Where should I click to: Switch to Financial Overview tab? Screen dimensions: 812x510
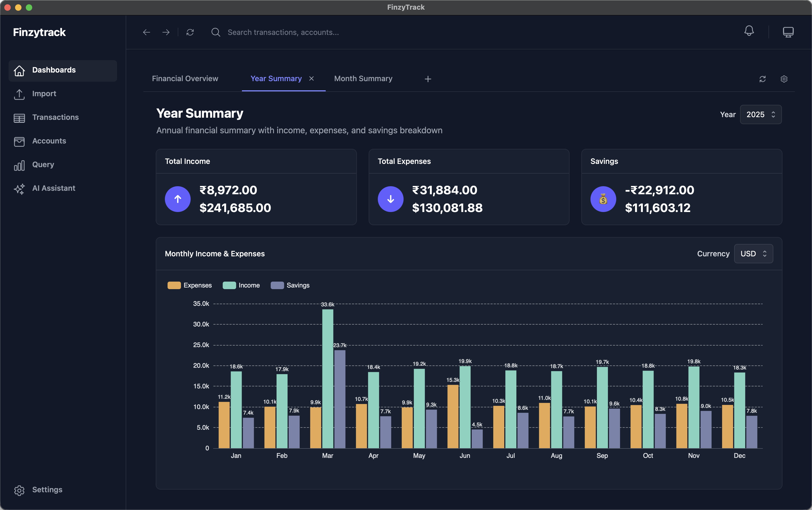185,78
